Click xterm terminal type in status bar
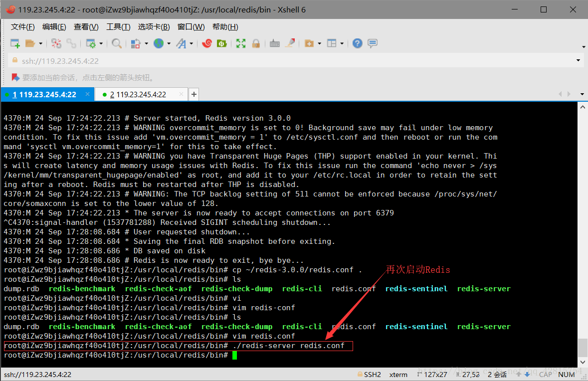The height and width of the screenshot is (381, 588). (x=398, y=375)
